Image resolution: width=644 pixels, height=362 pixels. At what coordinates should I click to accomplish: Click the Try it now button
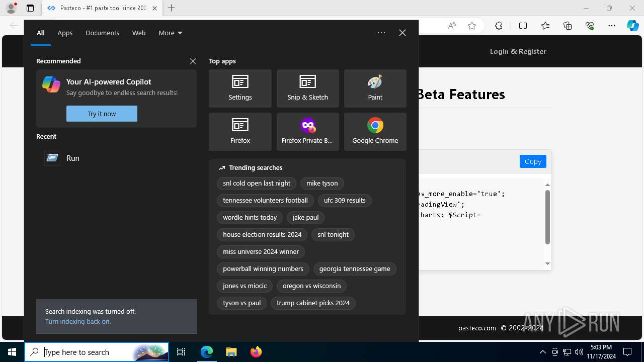102,114
